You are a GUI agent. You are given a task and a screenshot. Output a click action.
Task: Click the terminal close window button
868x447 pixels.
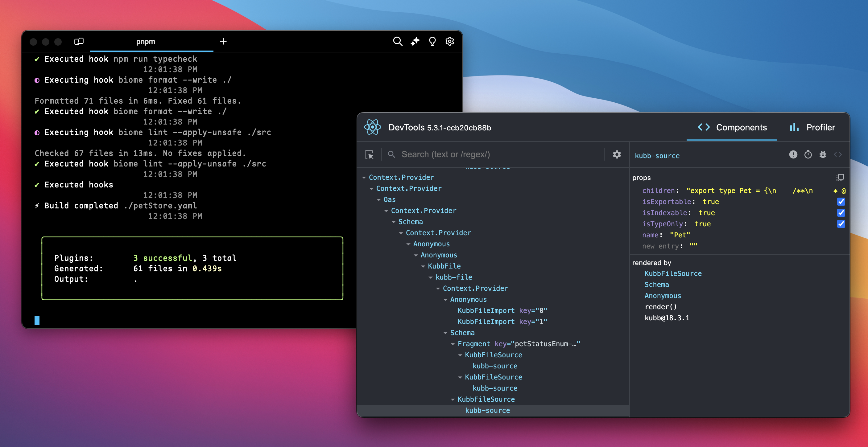point(33,42)
